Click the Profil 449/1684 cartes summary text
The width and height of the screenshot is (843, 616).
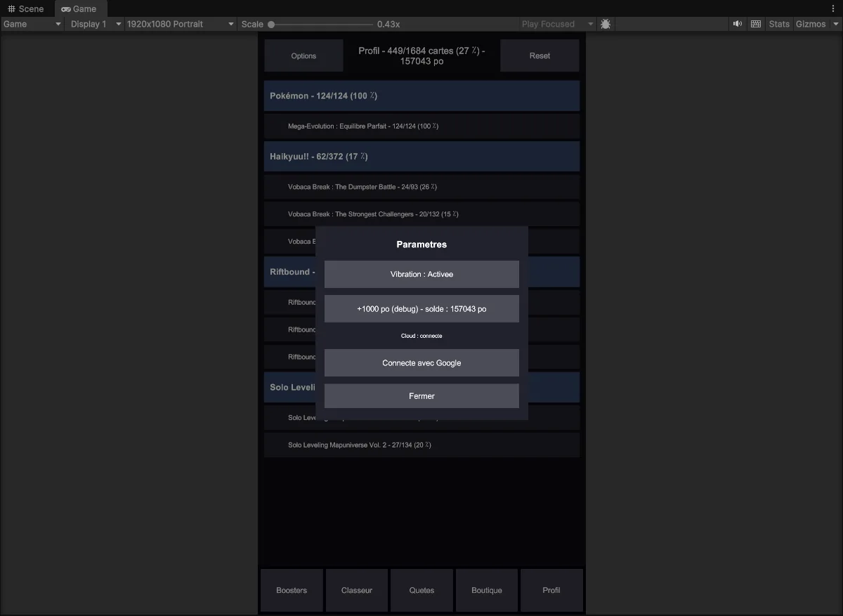[x=421, y=55]
